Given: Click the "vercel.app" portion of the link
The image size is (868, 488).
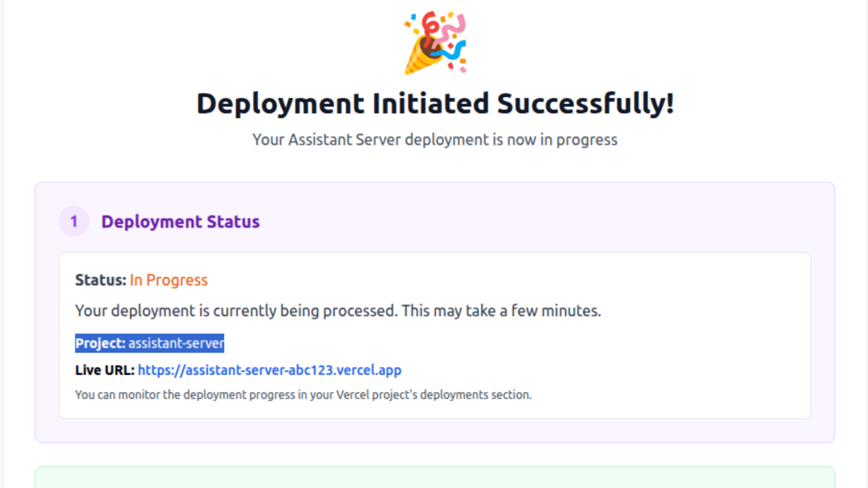Looking at the screenshot, I should [369, 370].
